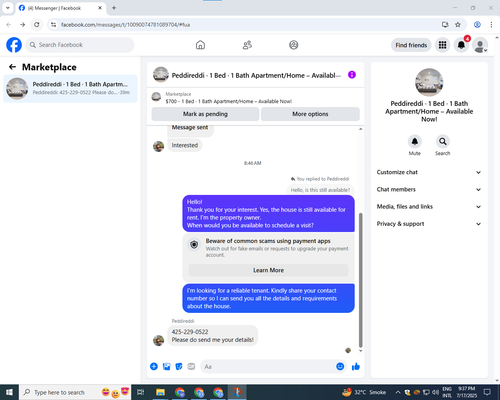View site information icon in address bar

(53, 25)
